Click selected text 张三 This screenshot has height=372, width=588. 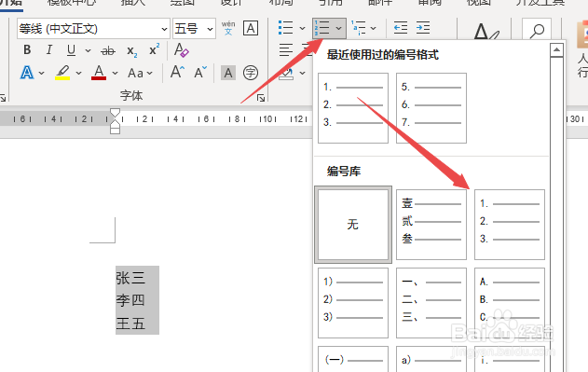130,278
